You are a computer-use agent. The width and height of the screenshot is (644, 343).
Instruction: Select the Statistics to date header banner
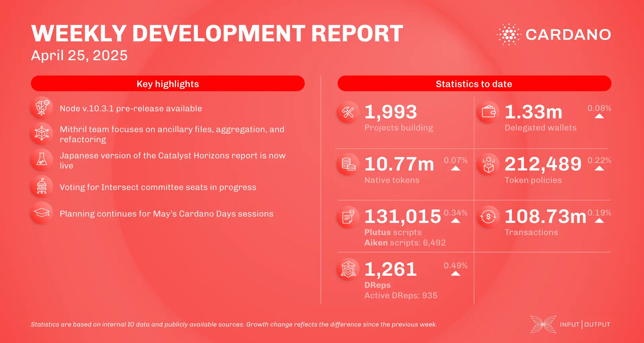coord(474,83)
